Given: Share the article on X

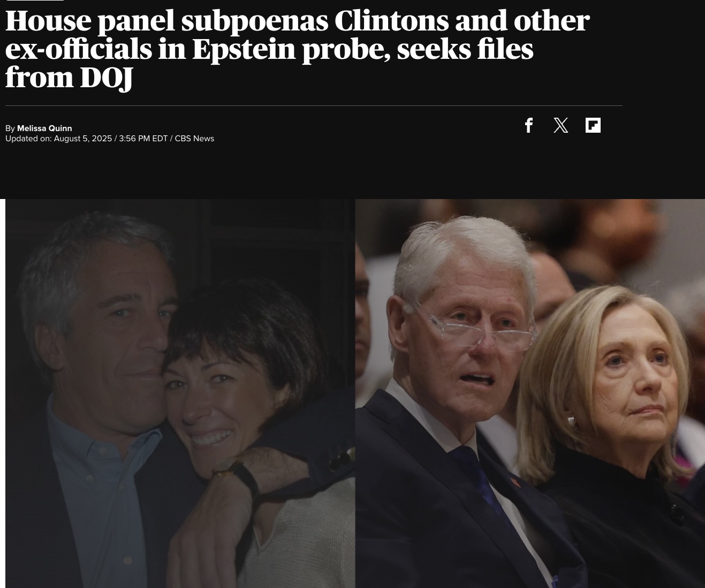Looking at the screenshot, I should 560,125.
